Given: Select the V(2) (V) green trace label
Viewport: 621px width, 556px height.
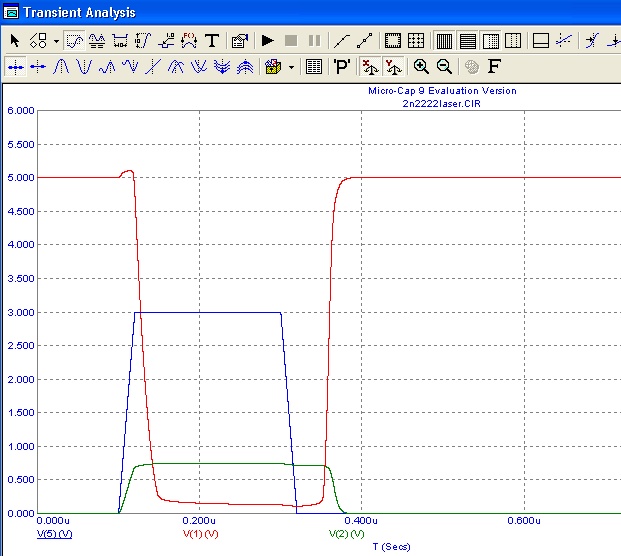Looking at the screenshot, I should click(346, 534).
